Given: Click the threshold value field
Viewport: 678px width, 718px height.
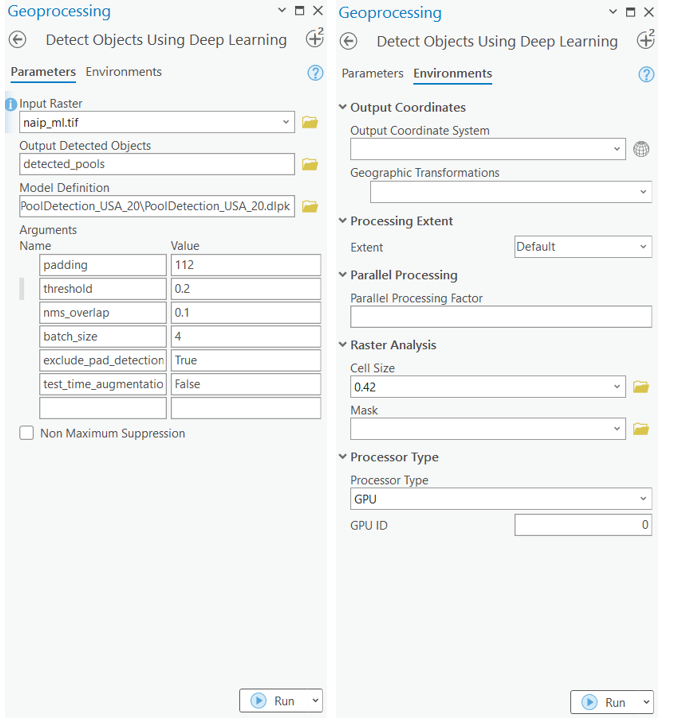Looking at the screenshot, I should click(245, 289).
